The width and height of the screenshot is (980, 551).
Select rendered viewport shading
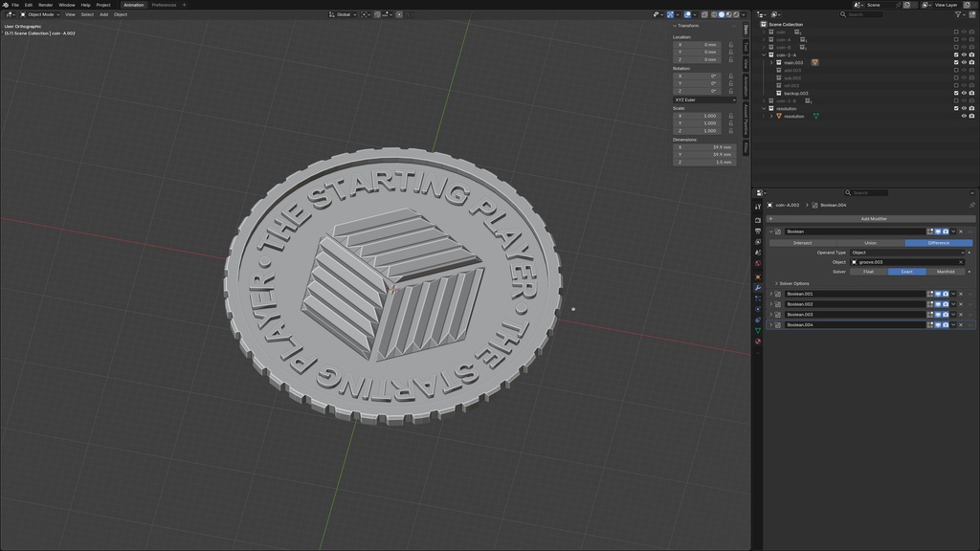pyautogui.click(x=736, y=14)
